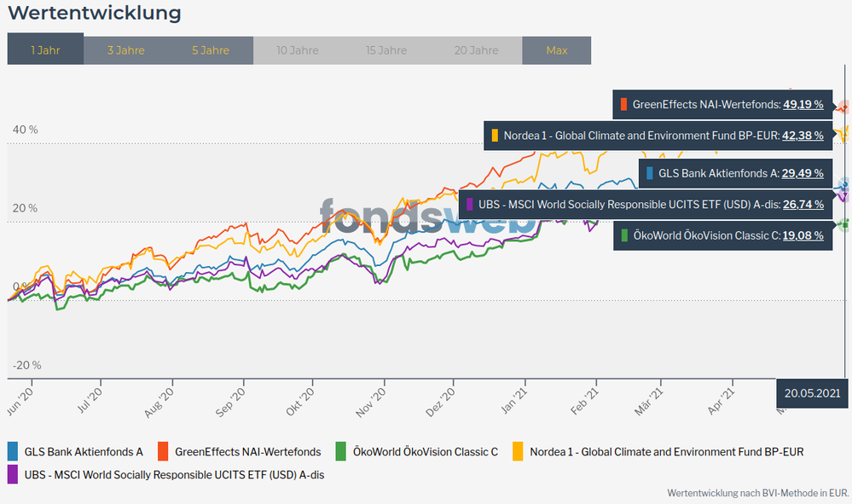Select the 20 Jahre range tab
The width and height of the screenshot is (852, 504).
(475, 50)
